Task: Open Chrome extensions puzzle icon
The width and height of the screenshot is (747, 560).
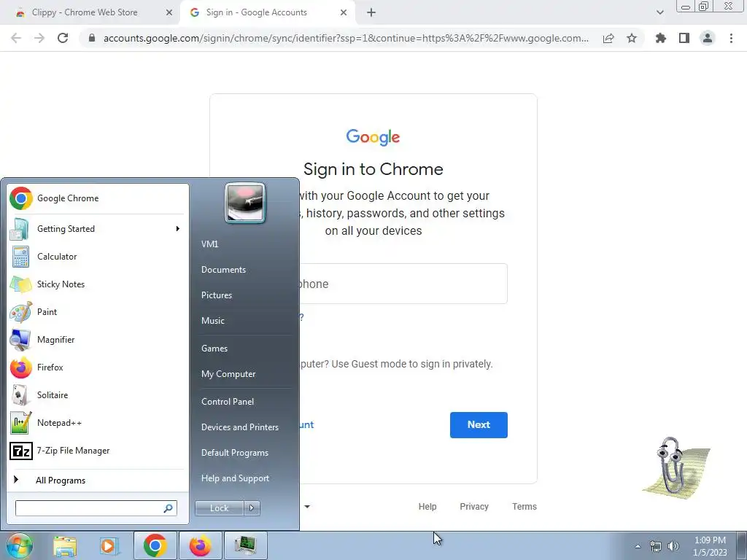Action: click(661, 38)
